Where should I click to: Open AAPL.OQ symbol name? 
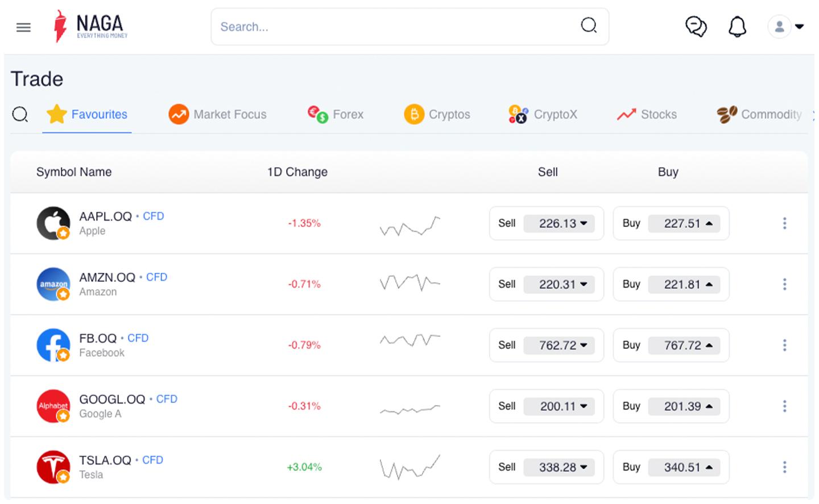click(x=105, y=216)
